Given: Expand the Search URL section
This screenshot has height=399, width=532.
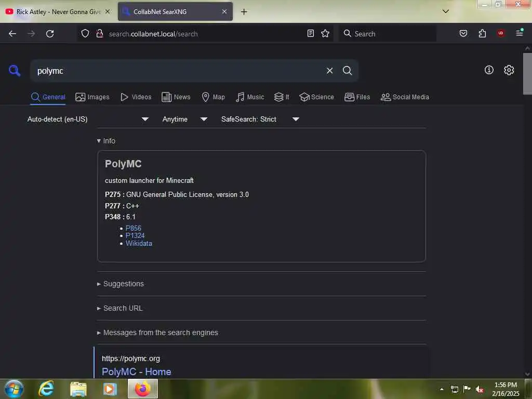Looking at the screenshot, I should point(120,309).
